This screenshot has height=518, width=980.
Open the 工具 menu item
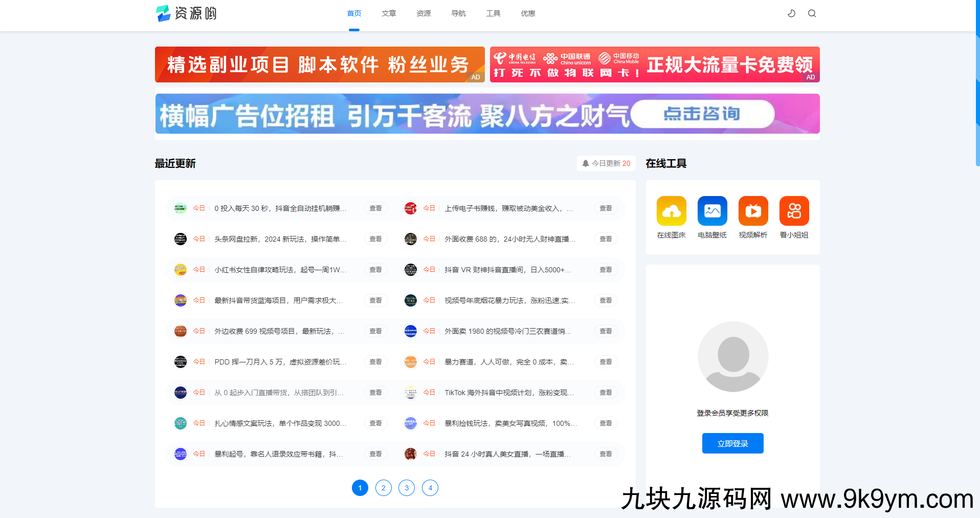(493, 13)
